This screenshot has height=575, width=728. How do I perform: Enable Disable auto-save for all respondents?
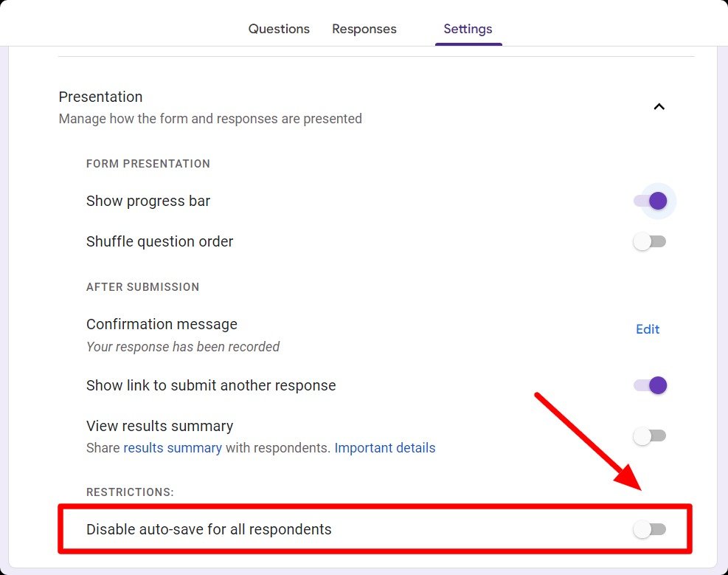point(650,529)
